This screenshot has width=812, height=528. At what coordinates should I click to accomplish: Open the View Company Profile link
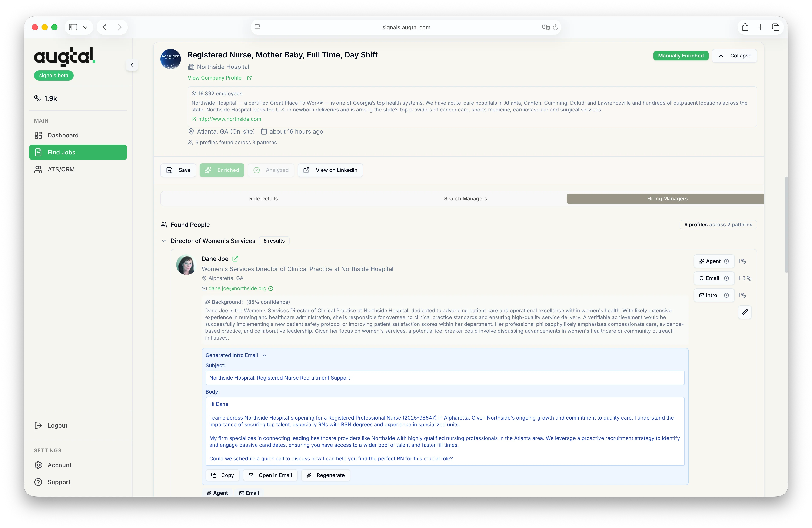(214, 78)
